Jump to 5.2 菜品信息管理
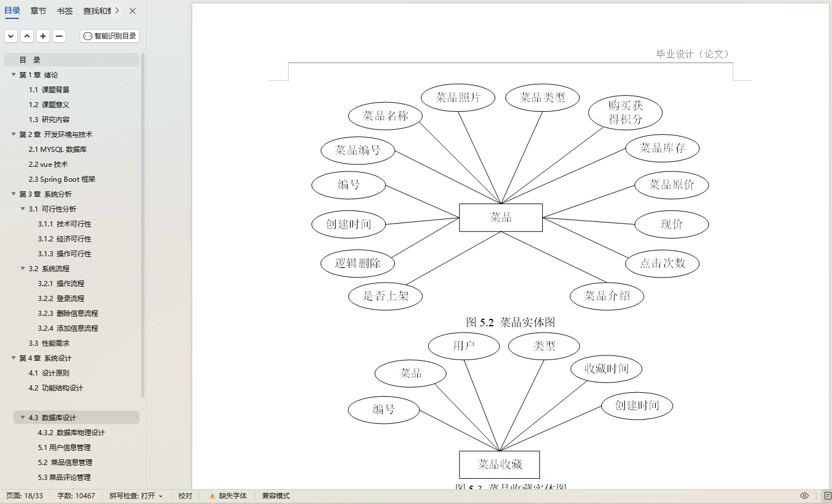 [x=65, y=462]
